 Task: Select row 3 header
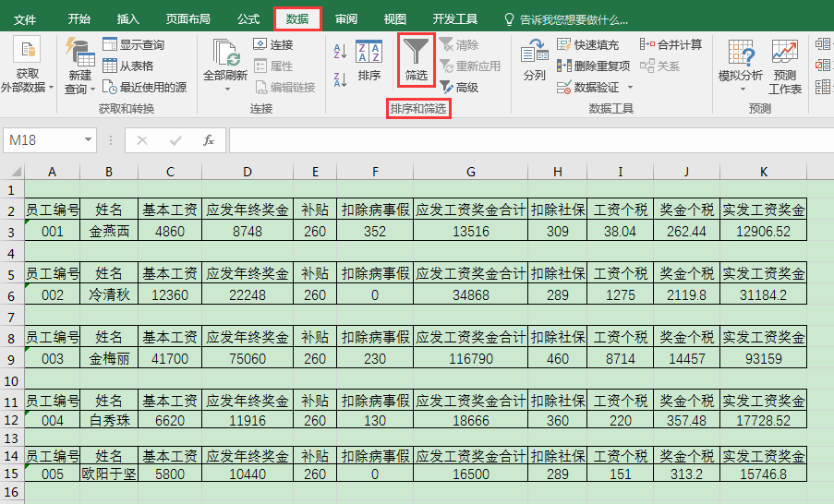(x=12, y=232)
